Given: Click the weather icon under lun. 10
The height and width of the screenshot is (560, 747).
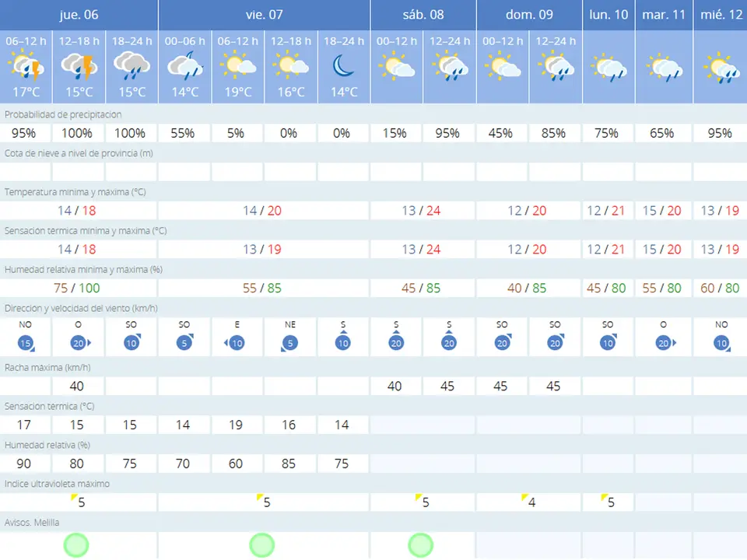Looking at the screenshot, I should click(608, 68).
